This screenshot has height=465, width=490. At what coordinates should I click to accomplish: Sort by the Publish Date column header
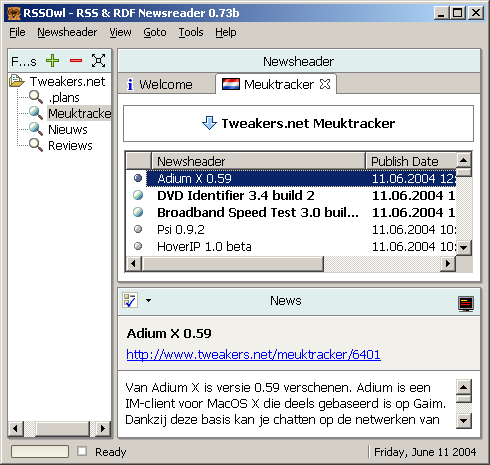pyautogui.click(x=411, y=161)
